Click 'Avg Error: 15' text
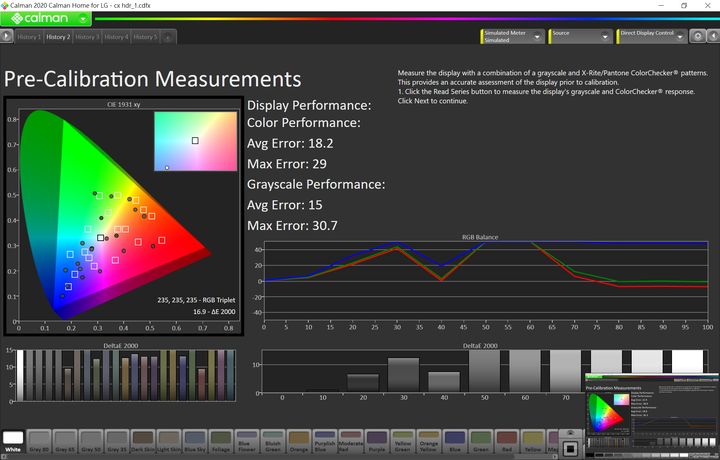This screenshot has width=720, height=460. (x=285, y=205)
